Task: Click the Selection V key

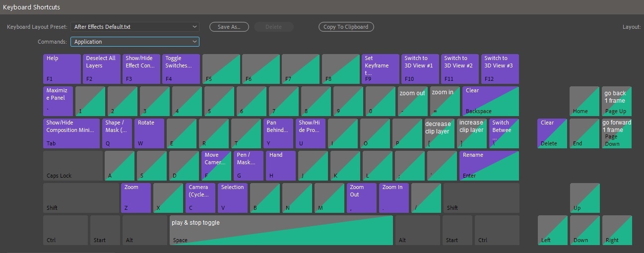Action: [x=232, y=198]
